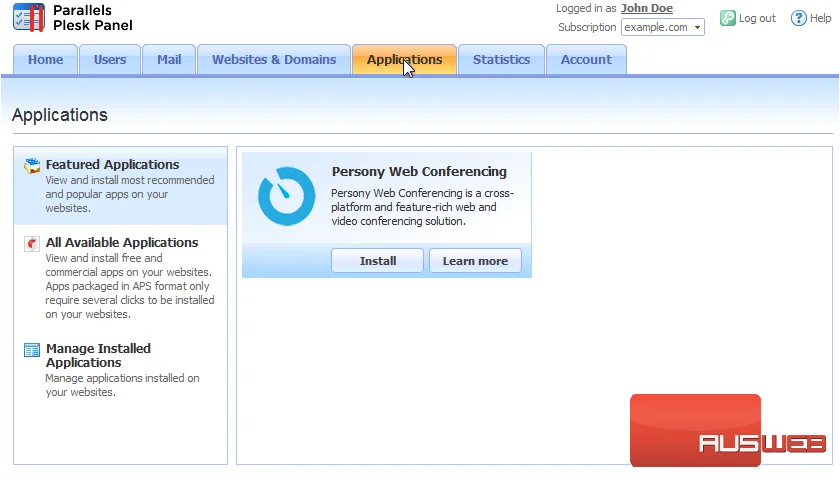Click the All Available Applications icon
This screenshot has height=480, width=840.
tap(32, 244)
